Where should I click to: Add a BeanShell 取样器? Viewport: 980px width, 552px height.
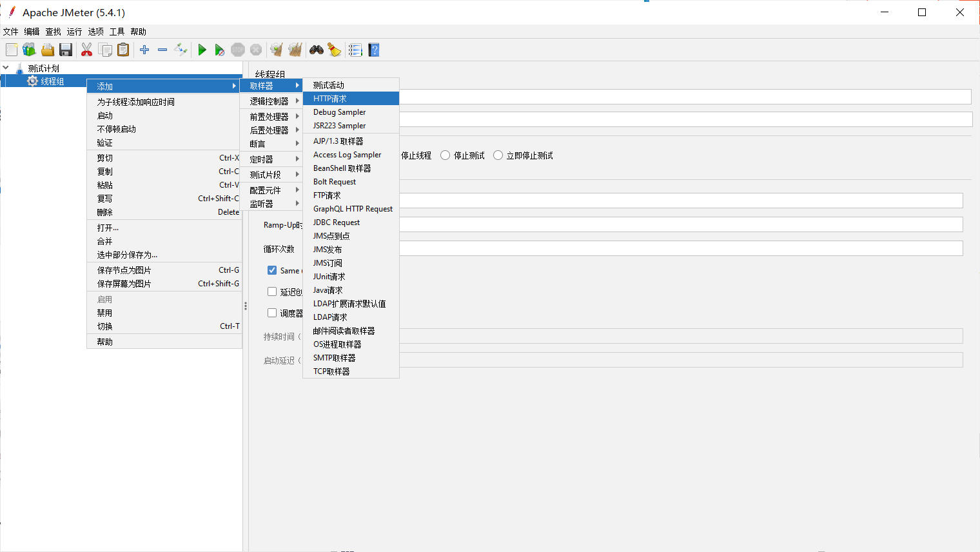coord(351,168)
